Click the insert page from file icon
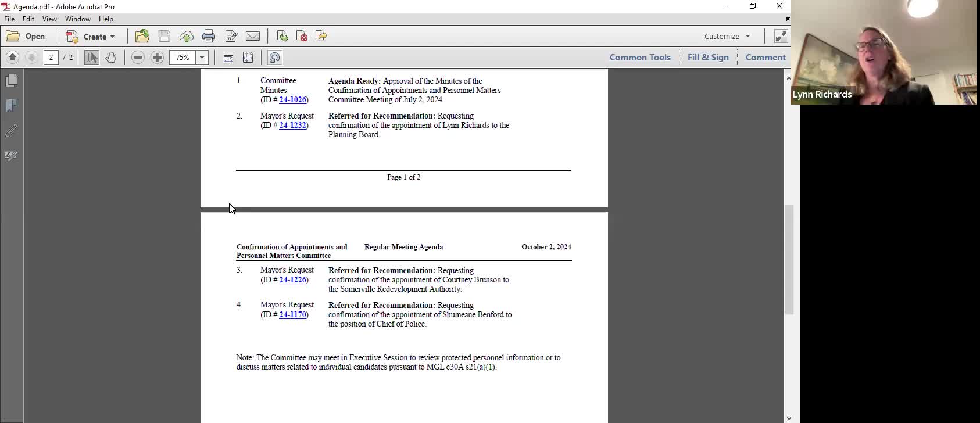980x423 pixels. (x=282, y=36)
